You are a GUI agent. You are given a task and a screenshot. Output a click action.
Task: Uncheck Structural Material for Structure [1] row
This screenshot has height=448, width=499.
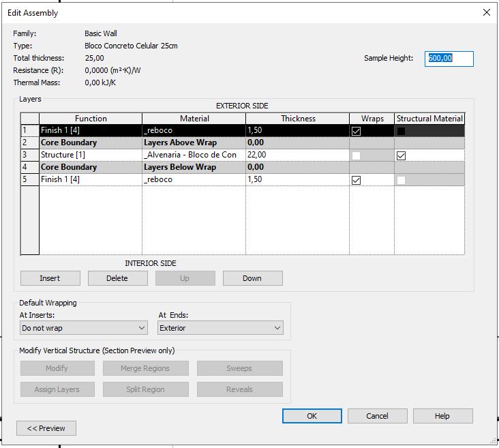[401, 155]
